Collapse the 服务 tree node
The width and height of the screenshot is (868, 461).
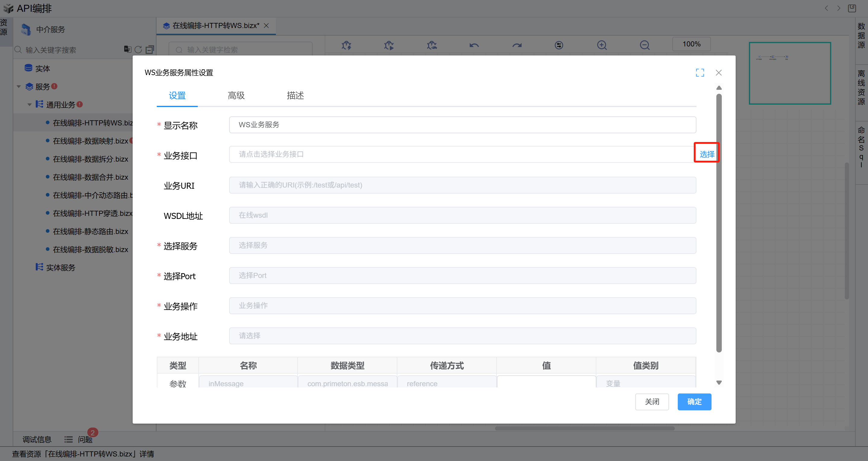point(19,87)
